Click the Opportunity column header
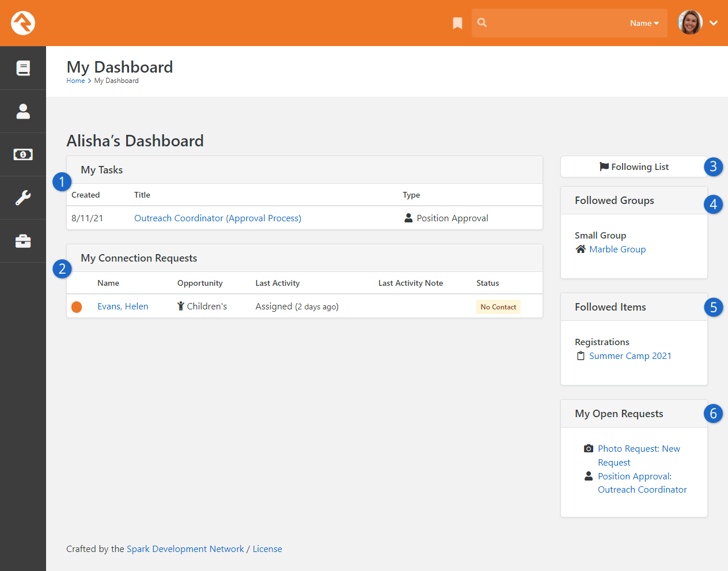The height and width of the screenshot is (571, 728). click(x=200, y=283)
